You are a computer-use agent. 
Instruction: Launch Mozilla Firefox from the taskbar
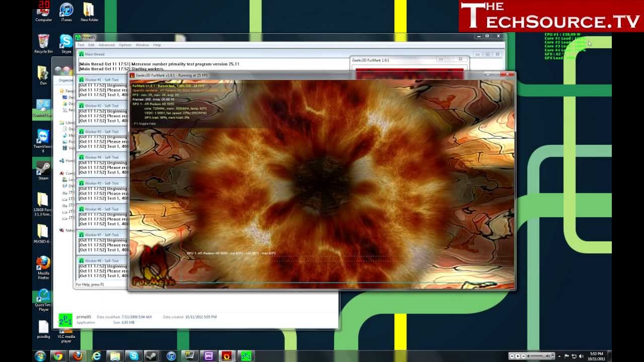(77, 356)
